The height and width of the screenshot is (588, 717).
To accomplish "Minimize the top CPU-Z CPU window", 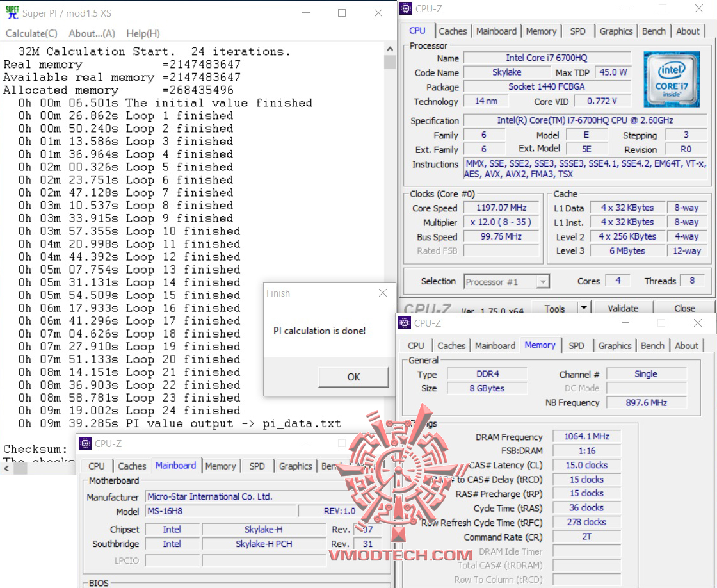I will tap(627, 8).
